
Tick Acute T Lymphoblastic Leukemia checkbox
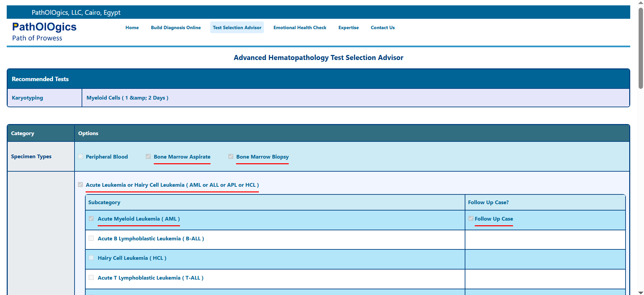[x=91, y=278]
